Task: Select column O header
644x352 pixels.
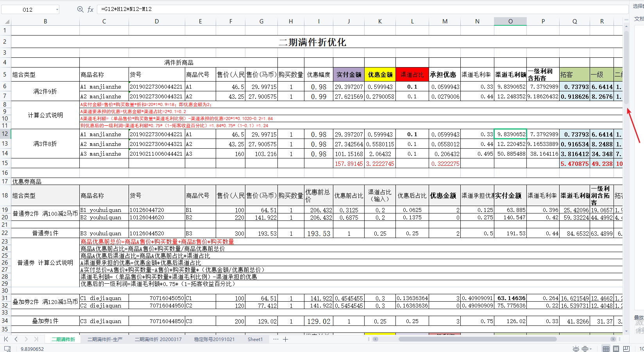Action: pyautogui.click(x=510, y=21)
